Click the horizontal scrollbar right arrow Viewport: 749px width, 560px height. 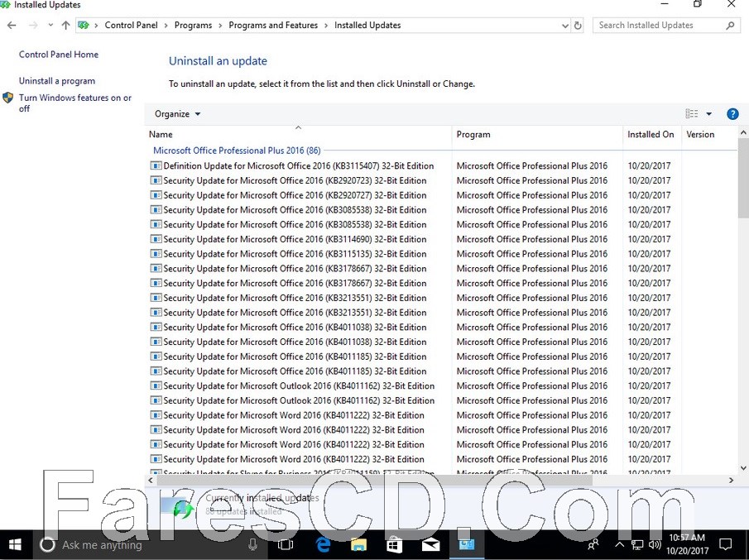(x=731, y=481)
